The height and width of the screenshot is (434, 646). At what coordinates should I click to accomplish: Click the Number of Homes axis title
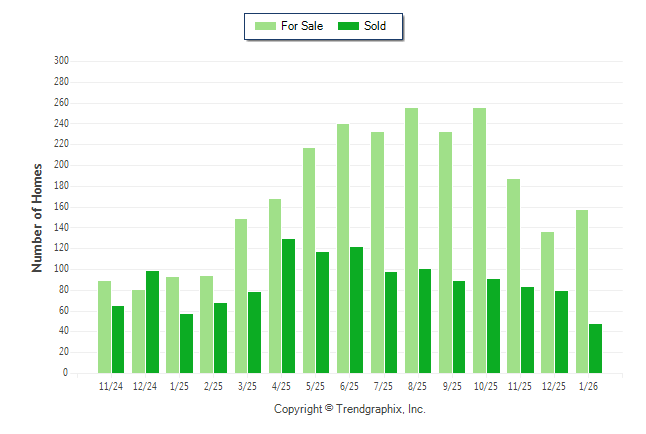(x=38, y=217)
